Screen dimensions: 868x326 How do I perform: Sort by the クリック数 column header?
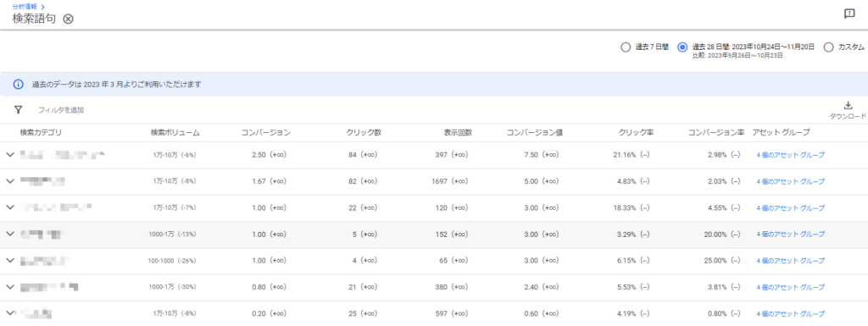coord(364,133)
